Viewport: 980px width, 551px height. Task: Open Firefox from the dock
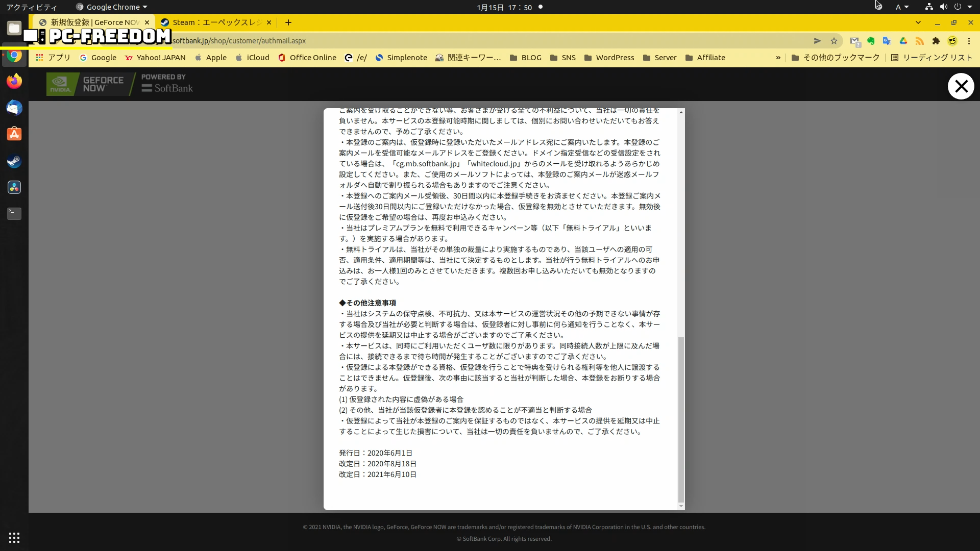(14, 81)
